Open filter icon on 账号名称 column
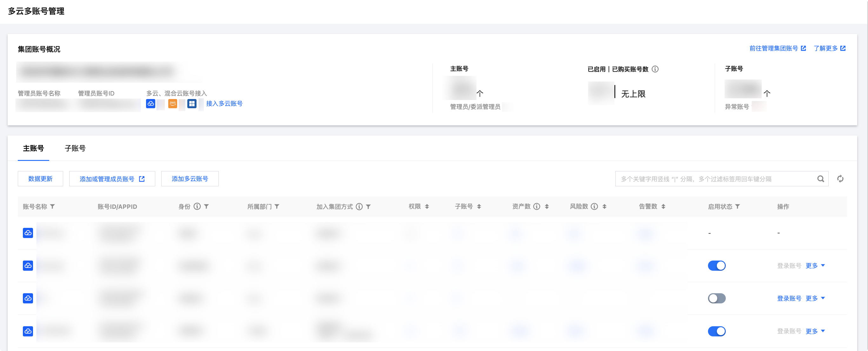Viewport: 868px width, 351px height. coord(53,207)
